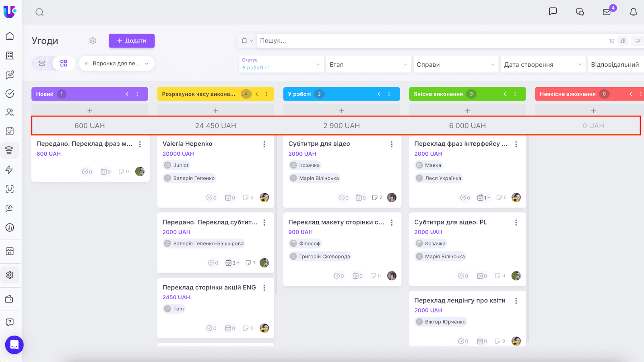The width and height of the screenshot is (644, 362).
Task: Open the conversations icon in header
Action: point(580,12)
